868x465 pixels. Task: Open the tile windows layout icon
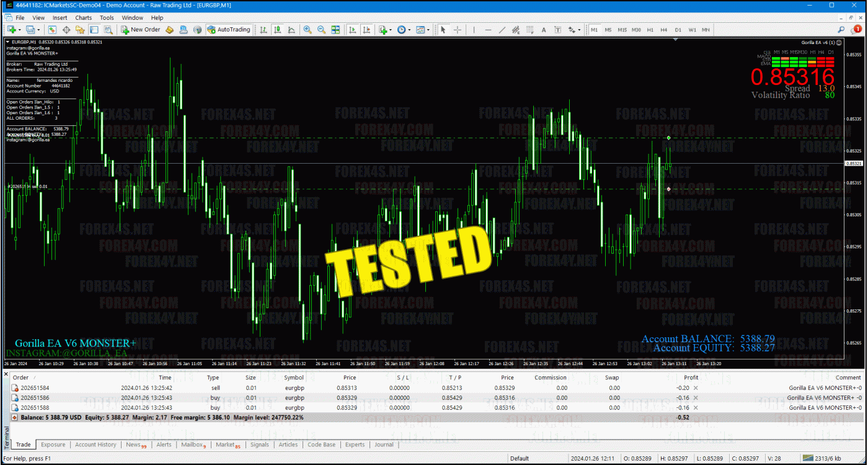tap(335, 29)
